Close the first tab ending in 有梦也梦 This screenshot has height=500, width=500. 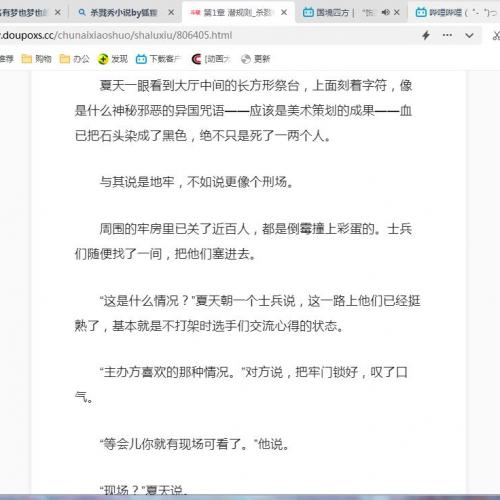(x=58, y=13)
